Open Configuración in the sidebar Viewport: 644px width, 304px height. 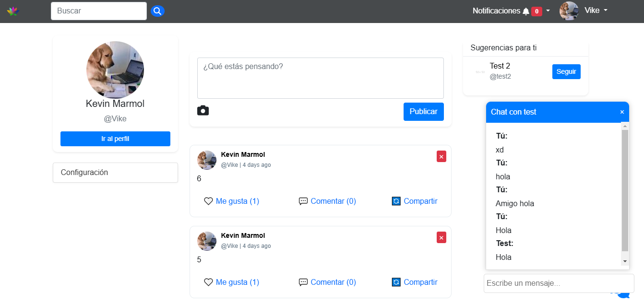click(115, 173)
